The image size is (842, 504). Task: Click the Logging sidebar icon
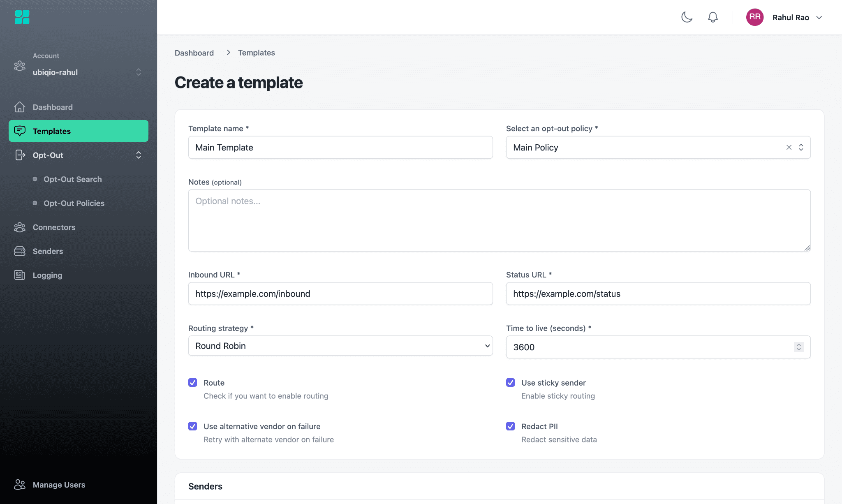coord(19,275)
